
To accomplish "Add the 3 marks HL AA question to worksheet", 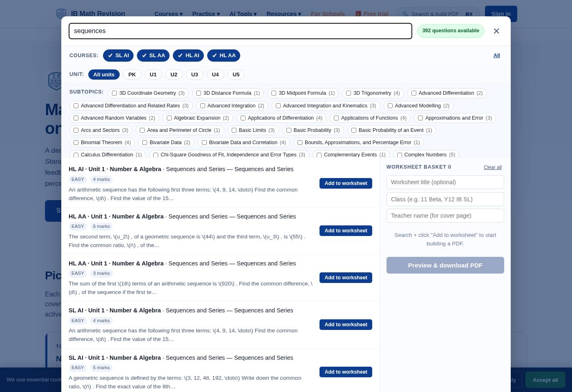I will coord(346,278).
